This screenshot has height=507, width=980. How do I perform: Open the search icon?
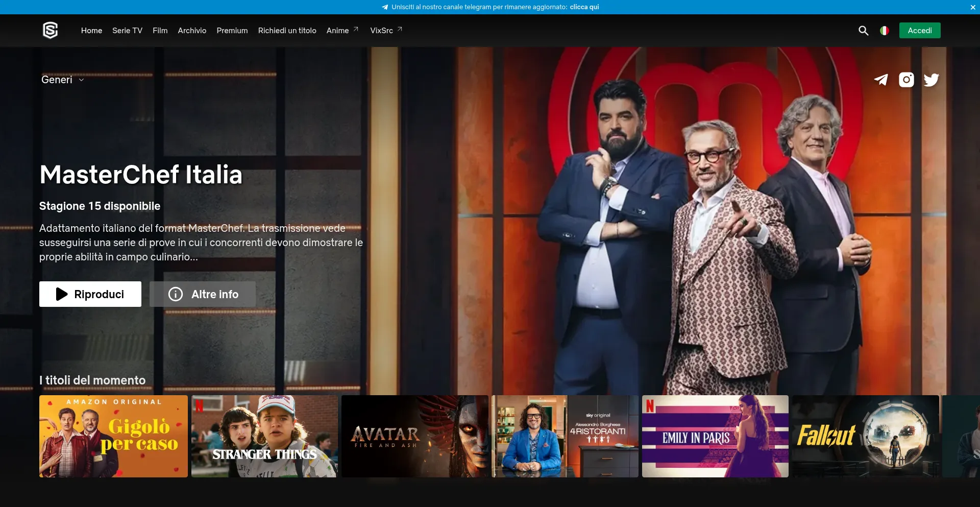tap(864, 31)
